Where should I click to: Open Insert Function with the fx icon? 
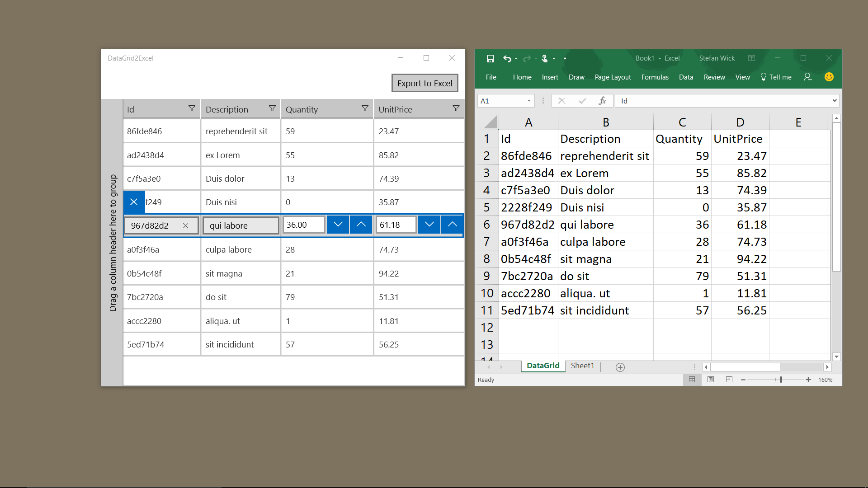pyautogui.click(x=603, y=100)
